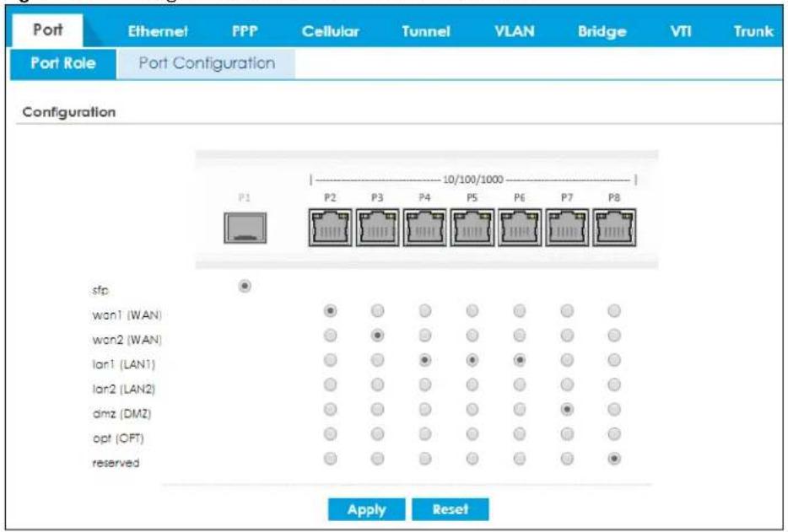Select lan1 radio for port P6

(x=520, y=360)
